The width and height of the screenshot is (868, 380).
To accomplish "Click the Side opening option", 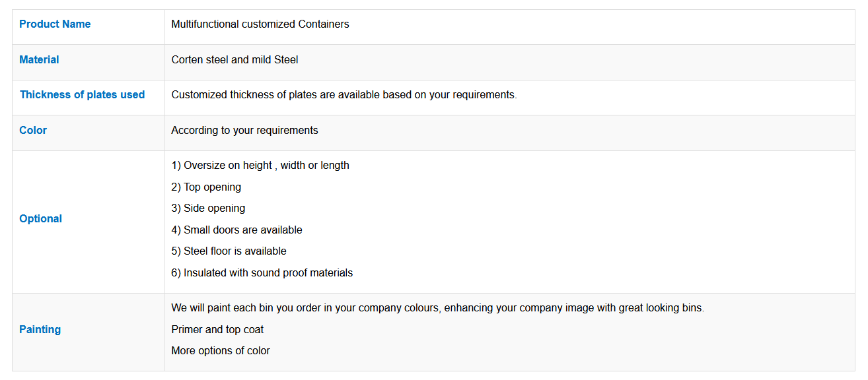I will click(x=208, y=208).
